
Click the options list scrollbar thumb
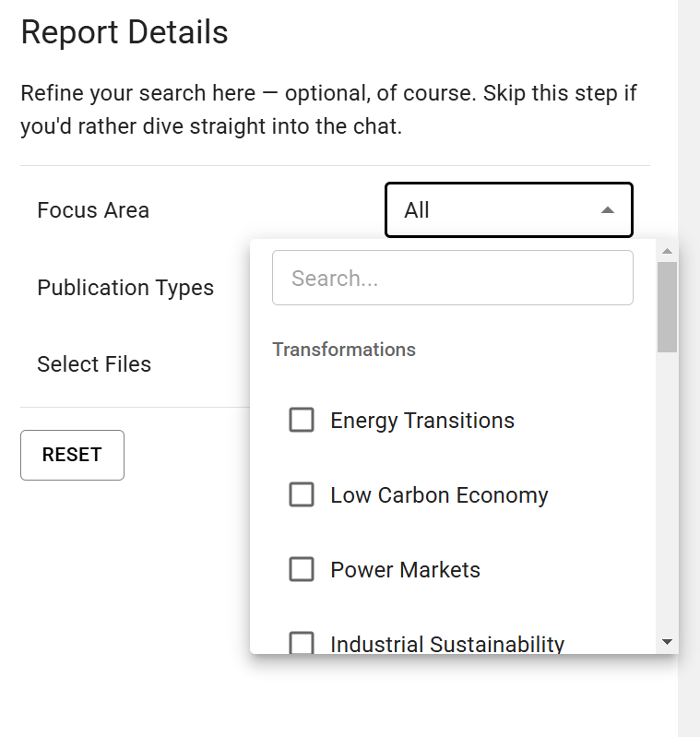tap(668, 306)
